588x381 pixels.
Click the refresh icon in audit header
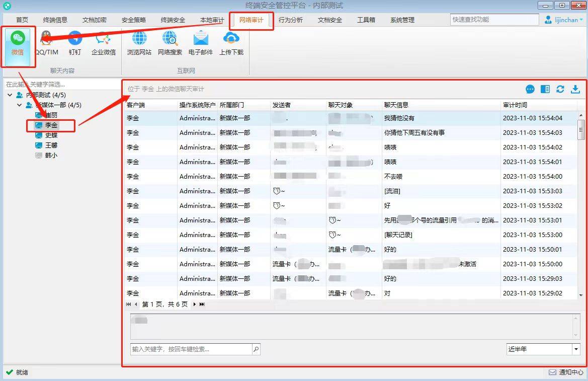tap(560, 89)
